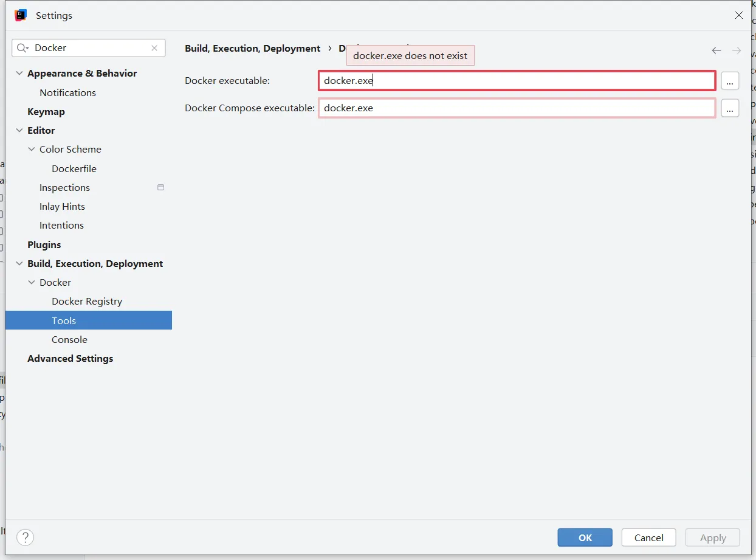Image resolution: width=756 pixels, height=560 pixels.
Task: Click the Docker Compose executable field
Action: pos(517,108)
